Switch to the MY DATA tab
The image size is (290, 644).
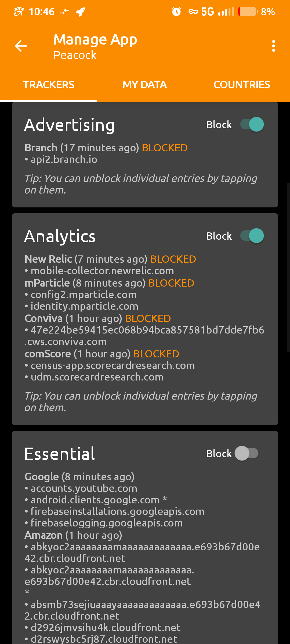(145, 85)
